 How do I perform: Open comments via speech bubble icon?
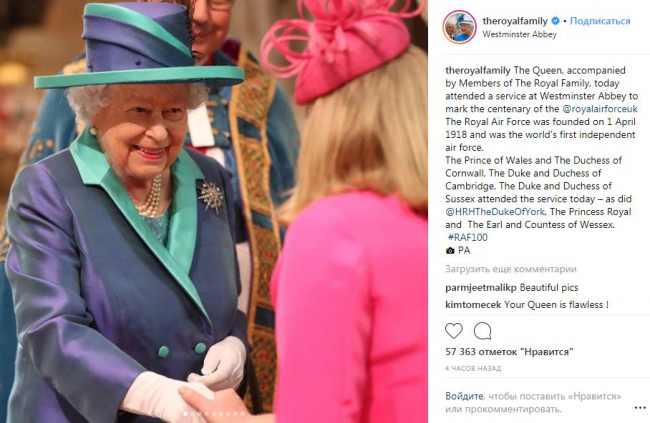pyautogui.click(x=483, y=331)
